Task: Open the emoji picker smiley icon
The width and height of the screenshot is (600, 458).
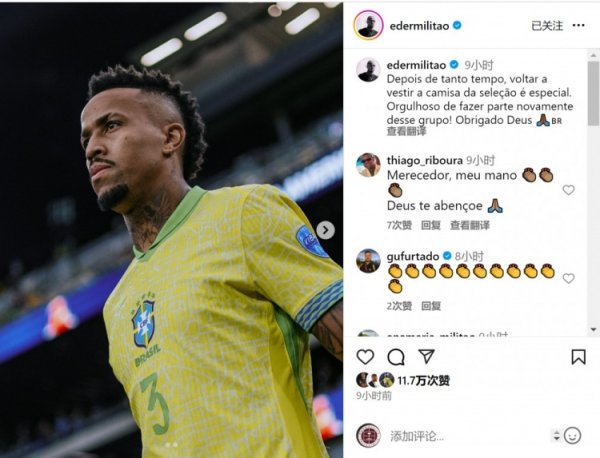Action: pos(572,435)
